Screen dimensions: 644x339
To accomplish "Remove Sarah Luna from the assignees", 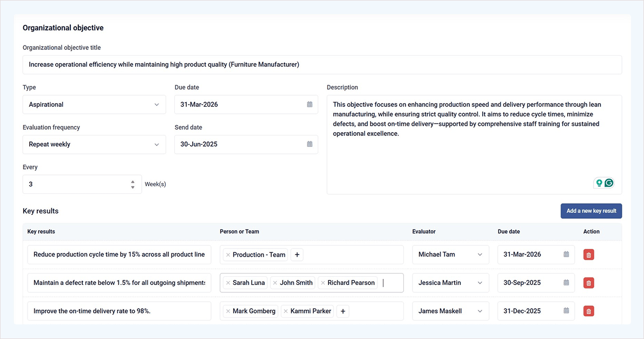I will [228, 283].
